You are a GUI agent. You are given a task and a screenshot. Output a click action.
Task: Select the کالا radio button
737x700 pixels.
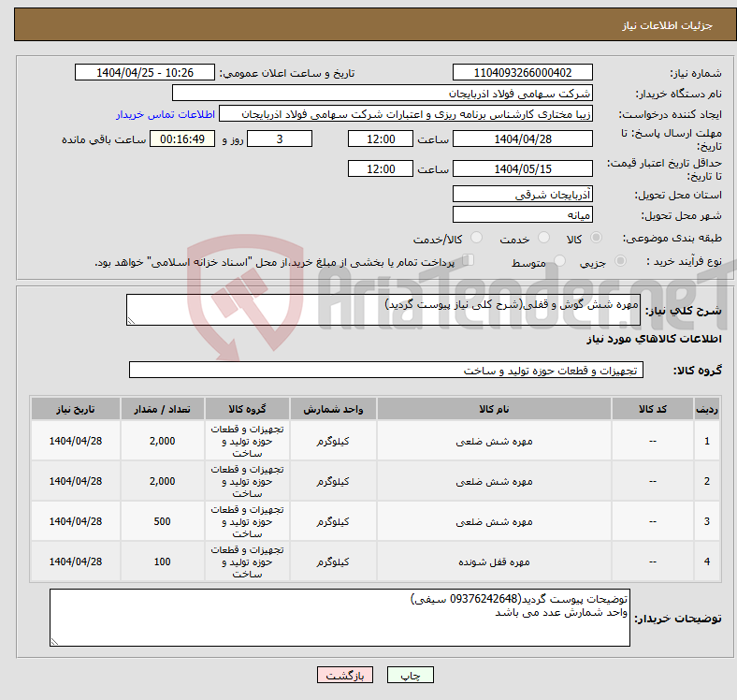[x=596, y=238]
